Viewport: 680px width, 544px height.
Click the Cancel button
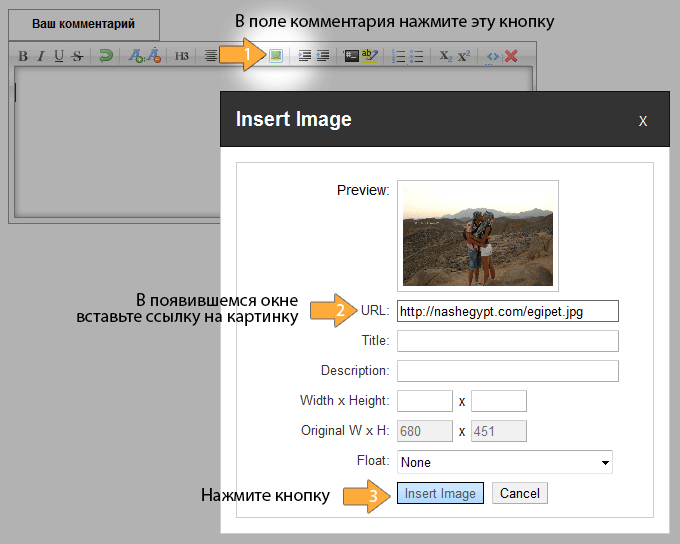(x=519, y=493)
